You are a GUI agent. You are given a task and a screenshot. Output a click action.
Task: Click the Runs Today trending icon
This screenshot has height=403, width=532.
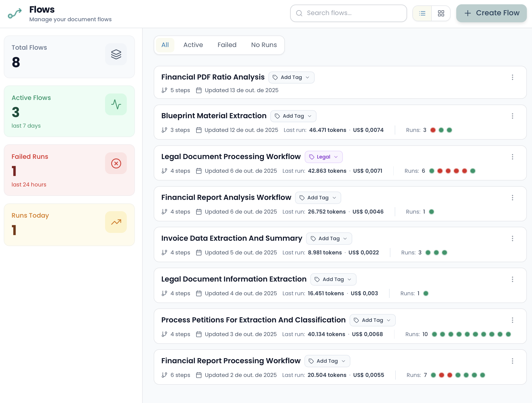116,222
